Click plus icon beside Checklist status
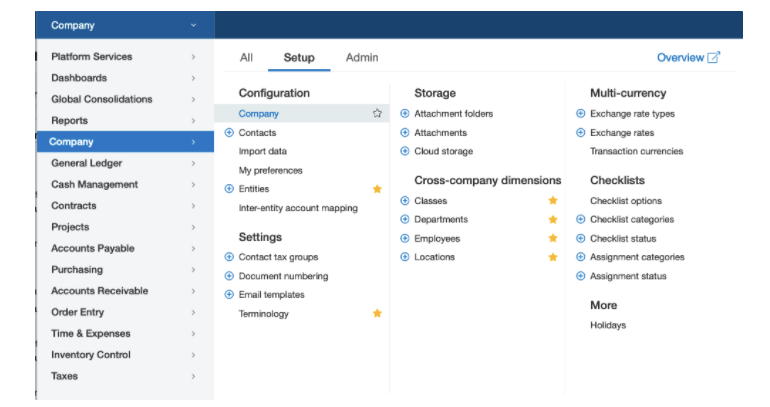The width and height of the screenshot is (770, 407). pyautogui.click(x=580, y=239)
